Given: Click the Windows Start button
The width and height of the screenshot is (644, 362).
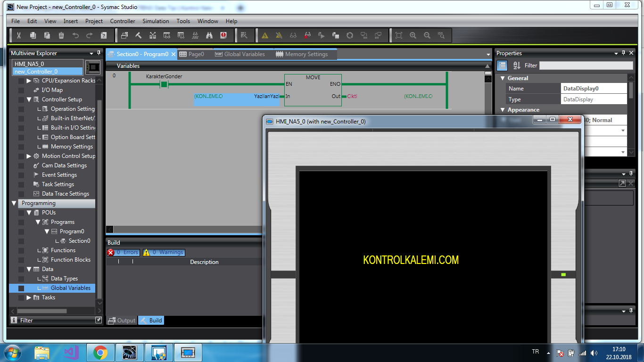Looking at the screenshot, I should (13, 353).
